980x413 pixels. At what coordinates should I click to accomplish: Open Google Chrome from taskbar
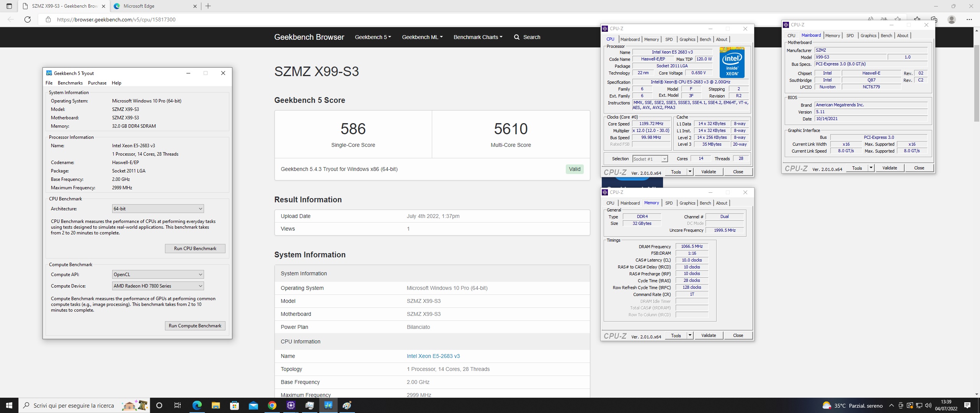(x=272, y=405)
